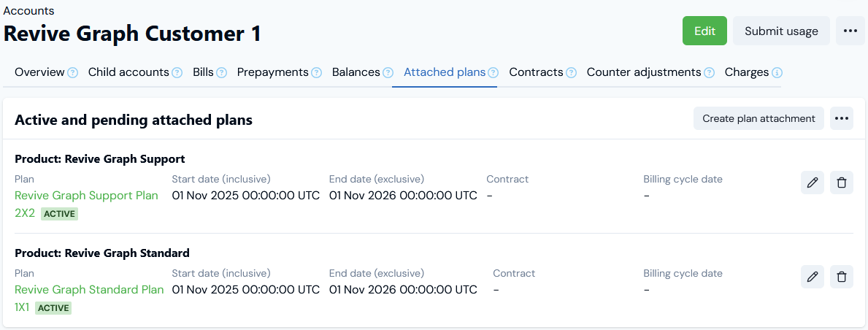Click help icon beside Contracts tab
Image resolution: width=868 pixels, height=330 pixels.
572,73
